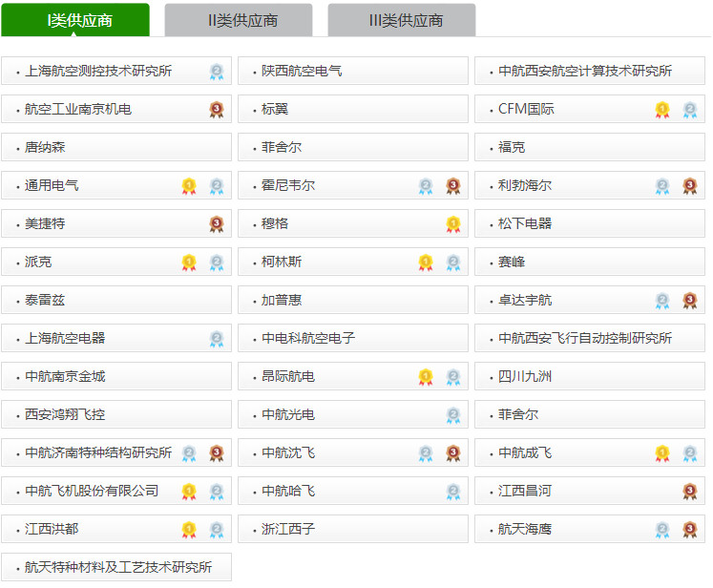The width and height of the screenshot is (713, 588).
Task: Select the I类供应商 tab
Action: pos(75,20)
